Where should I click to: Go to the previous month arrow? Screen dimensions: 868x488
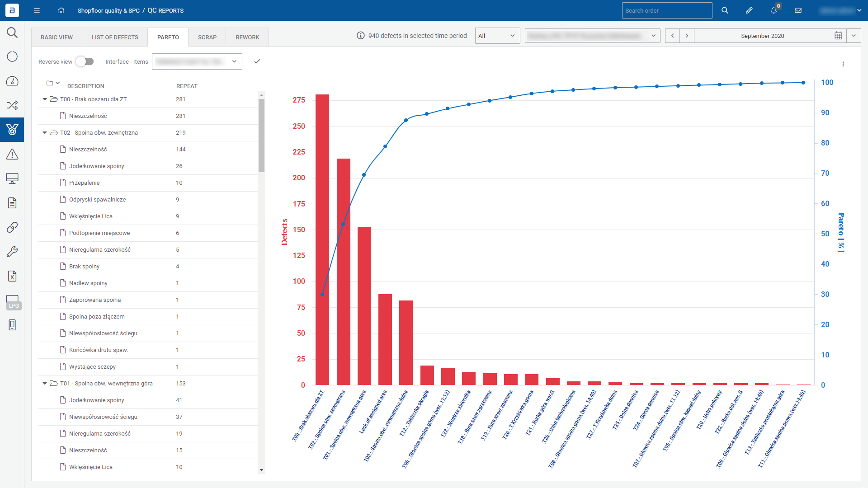pos(672,36)
